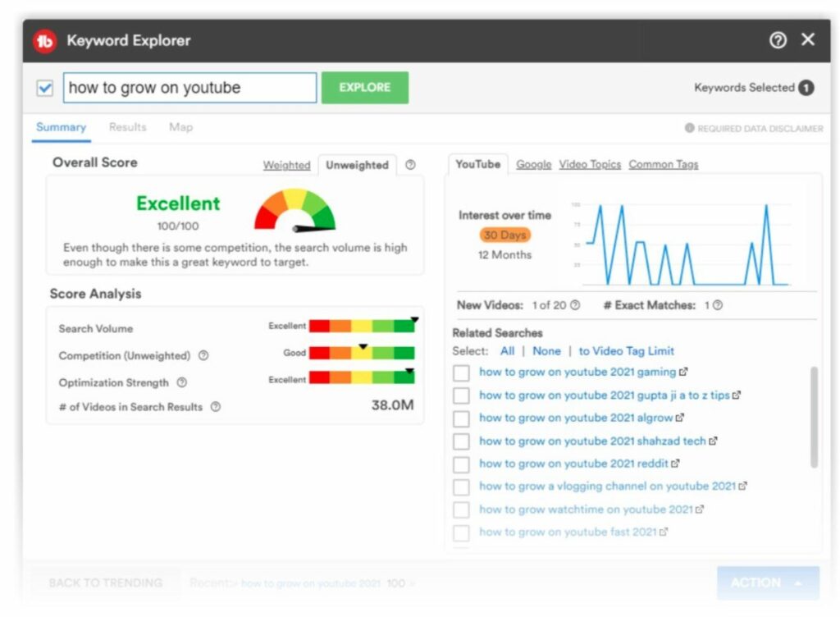840x617 pixels.
Task: Open help from header question mark icon
Action: [778, 40]
